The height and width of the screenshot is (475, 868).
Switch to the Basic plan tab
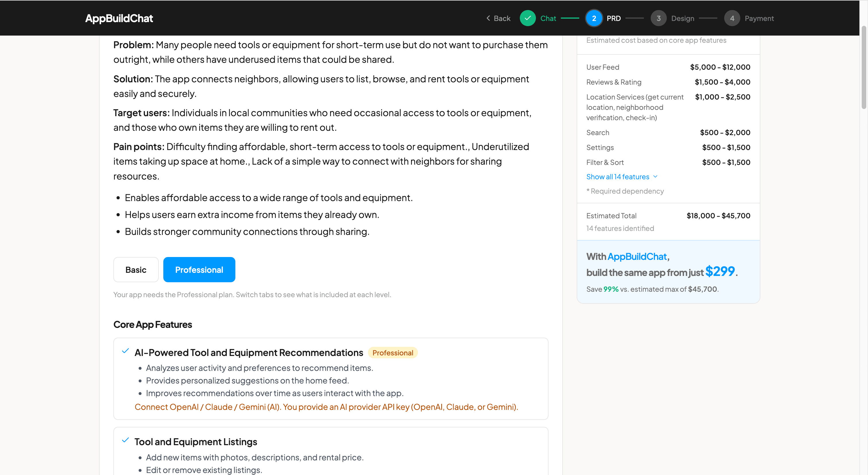coord(136,270)
